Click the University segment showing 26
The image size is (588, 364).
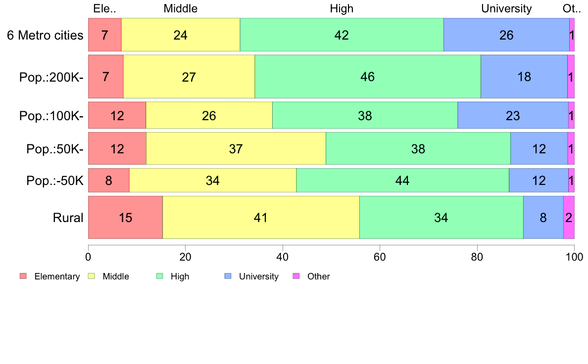[507, 35]
